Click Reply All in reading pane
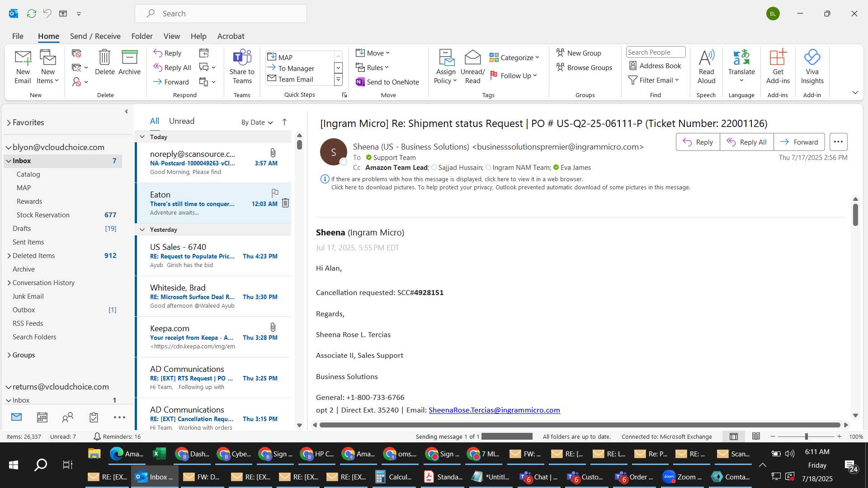The width and height of the screenshot is (868, 488). pyautogui.click(x=746, y=142)
